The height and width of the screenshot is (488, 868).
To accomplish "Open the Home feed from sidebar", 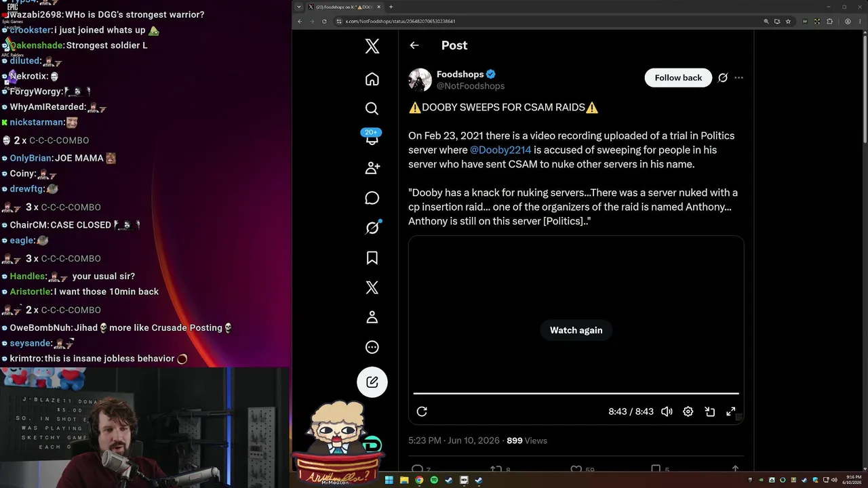I will [x=372, y=79].
